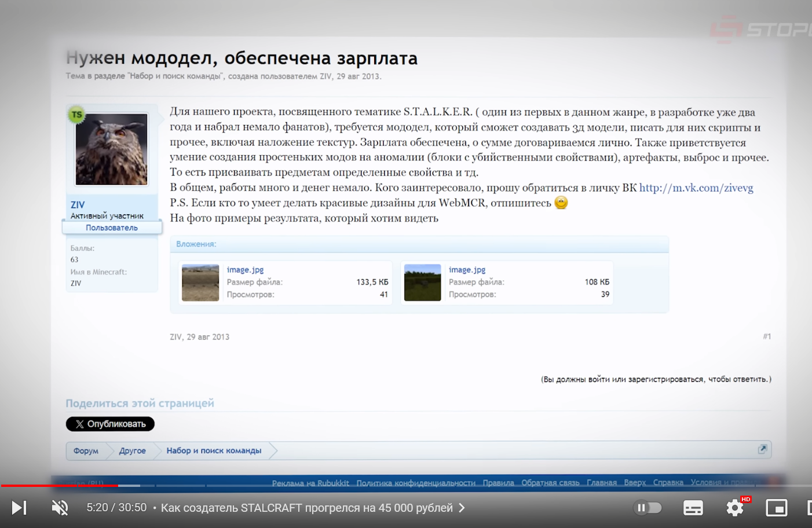Click the Next video button
Viewport: 812px width, 528px height.
click(19, 508)
